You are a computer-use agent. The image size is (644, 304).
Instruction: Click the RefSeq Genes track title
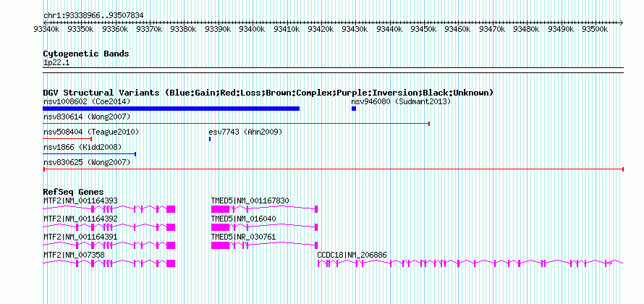74,192
